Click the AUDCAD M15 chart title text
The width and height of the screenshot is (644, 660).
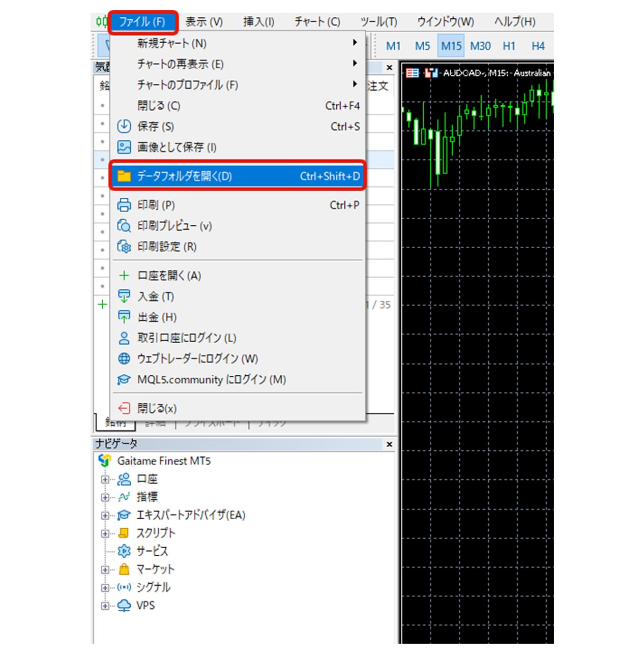coord(496,73)
